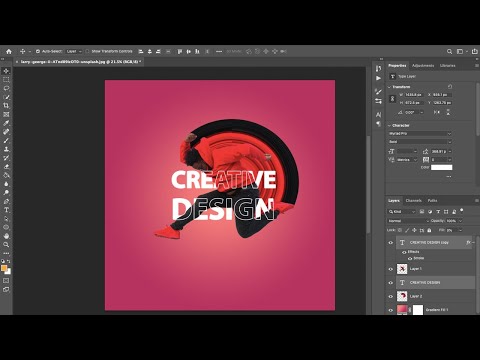Select the Gradient Fill 1 layer mask thumbnail

(x=418, y=310)
